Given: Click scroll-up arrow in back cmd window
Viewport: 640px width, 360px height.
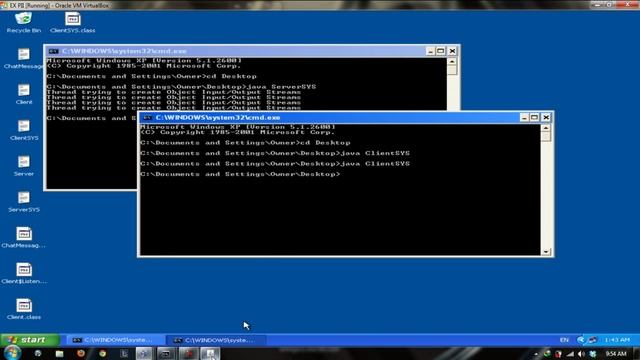Looking at the screenshot, I should click(452, 62).
